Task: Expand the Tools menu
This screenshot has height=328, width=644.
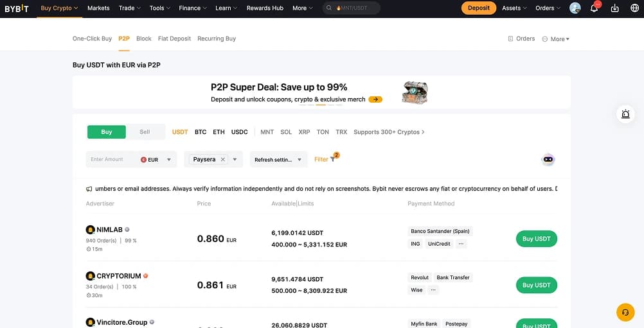Action: point(160,8)
